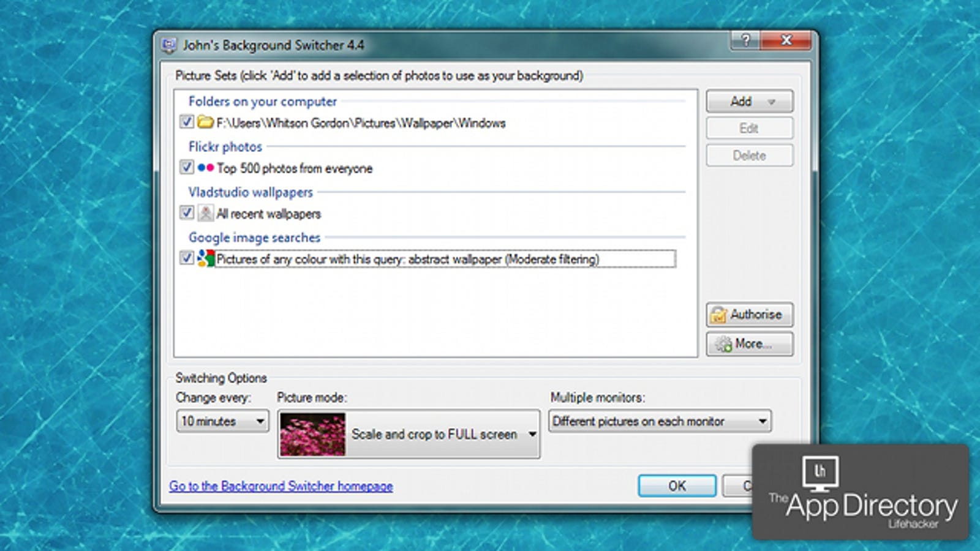Select the F:\Users\Whitson Gordon folder entry
This screenshot has width=980, height=551.
[x=361, y=123]
